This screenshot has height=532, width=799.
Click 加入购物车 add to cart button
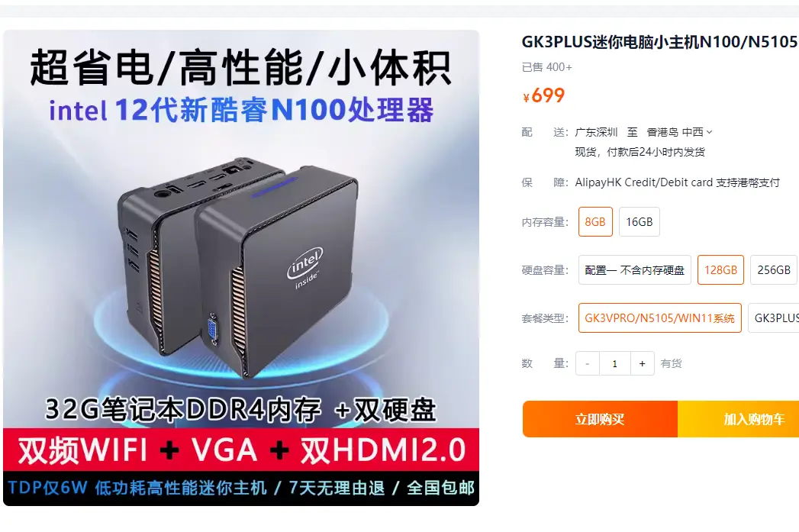739,419
